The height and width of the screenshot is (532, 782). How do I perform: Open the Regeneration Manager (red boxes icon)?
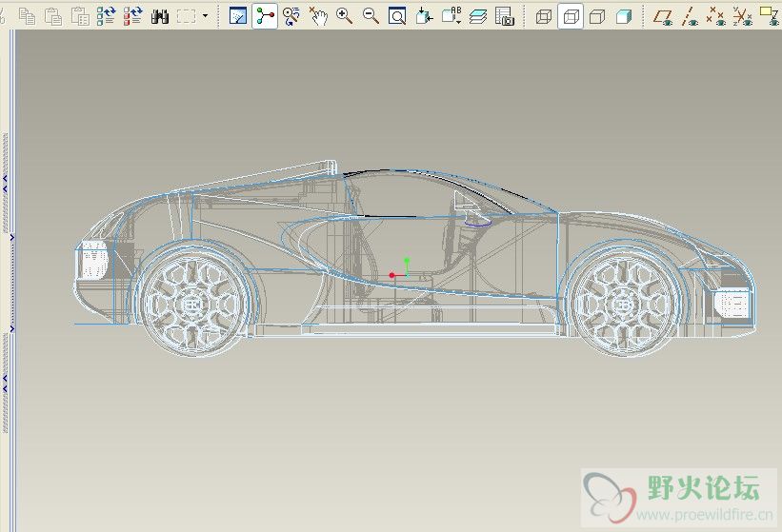coord(132,16)
